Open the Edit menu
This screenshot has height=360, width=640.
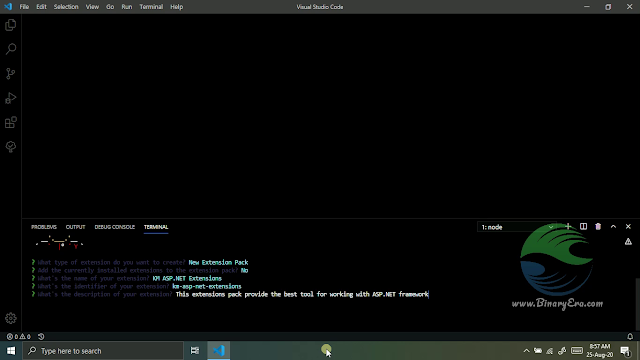coord(41,7)
